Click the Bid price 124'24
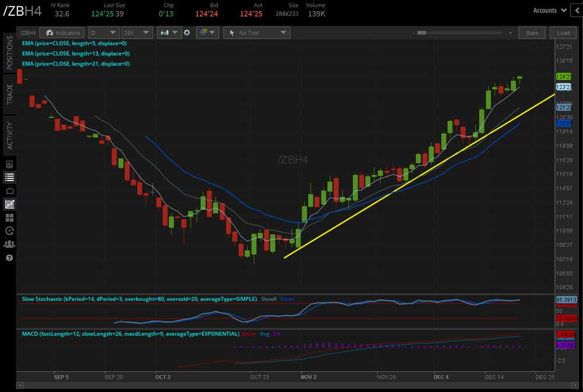This screenshot has height=392, width=583. pos(206,14)
